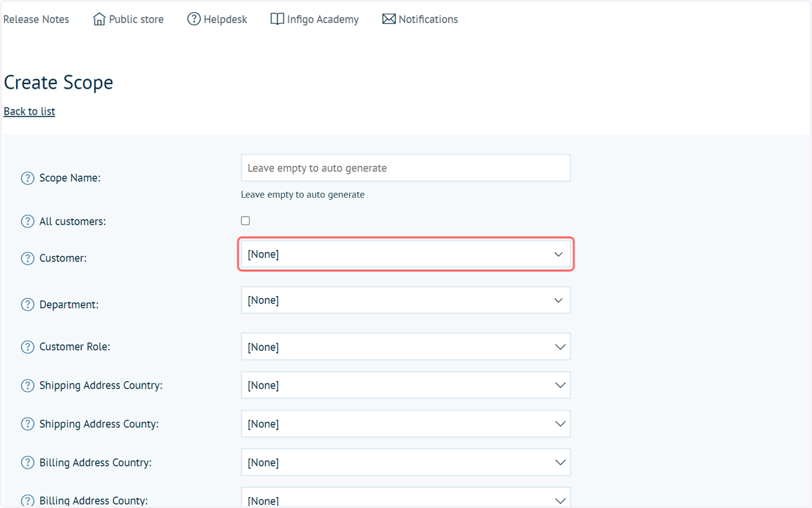Image resolution: width=812 pixels, height=508 pixels.
Task: Click help icon beside Department label
Action: point(27,305)
